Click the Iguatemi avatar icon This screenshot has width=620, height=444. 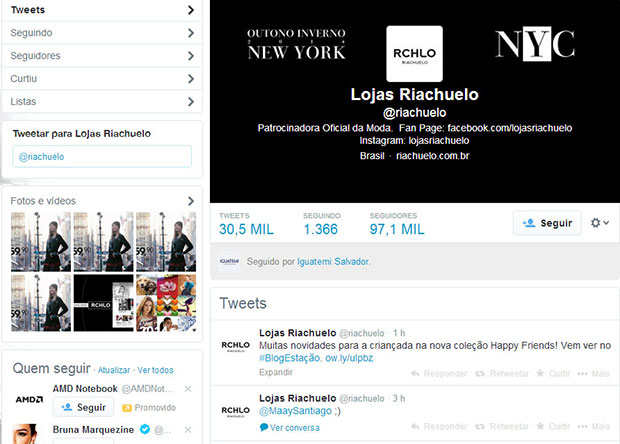pyautogui.click(x=229, y=261)
